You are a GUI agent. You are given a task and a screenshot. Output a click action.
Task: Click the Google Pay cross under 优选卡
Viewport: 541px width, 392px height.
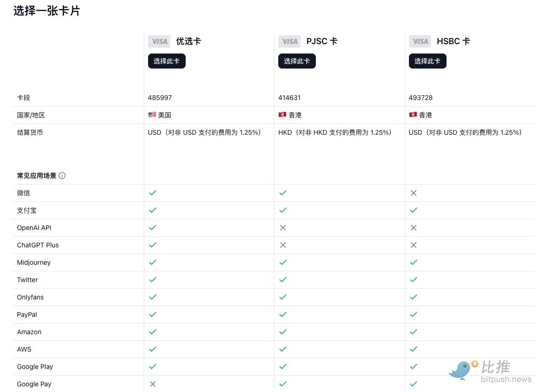coord(152,384)
